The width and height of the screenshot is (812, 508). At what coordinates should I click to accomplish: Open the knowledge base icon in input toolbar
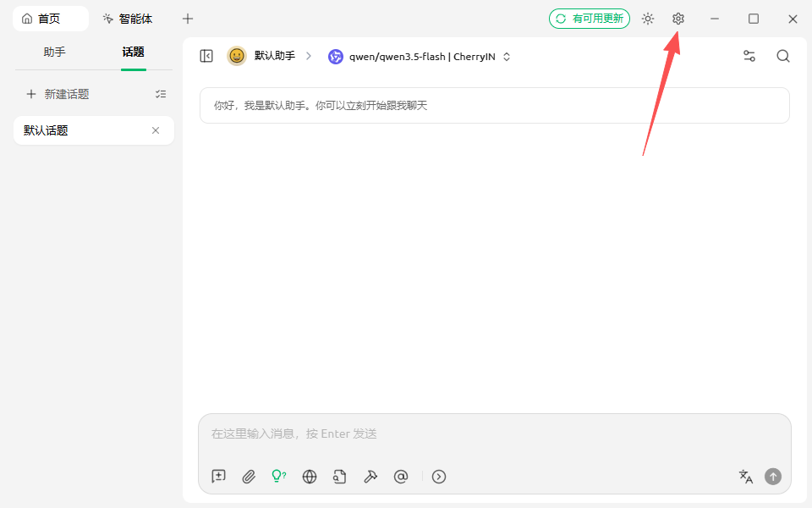[340, 477]
